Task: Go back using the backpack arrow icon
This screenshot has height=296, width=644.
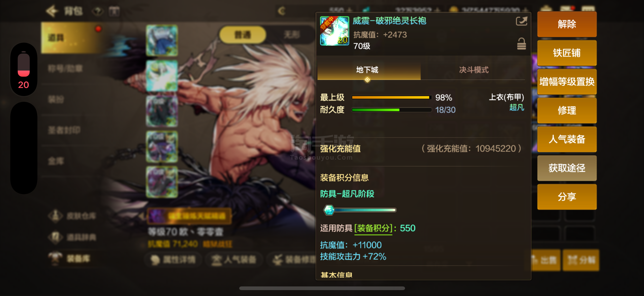Action: pos(52,11)
